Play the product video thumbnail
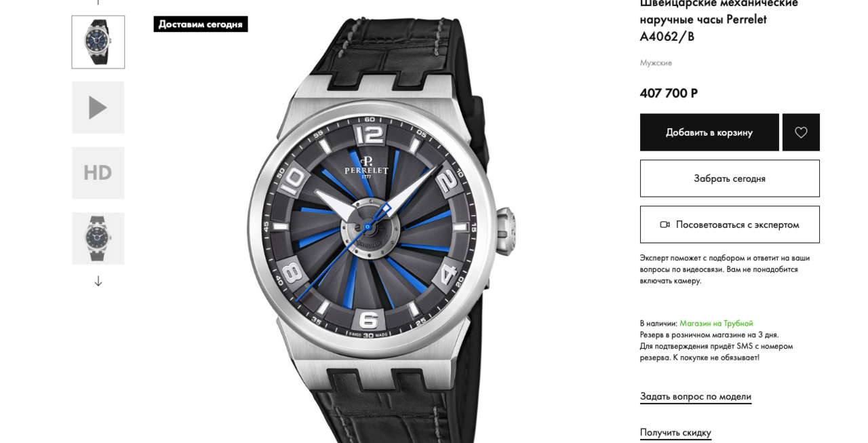 click(98, 107)
